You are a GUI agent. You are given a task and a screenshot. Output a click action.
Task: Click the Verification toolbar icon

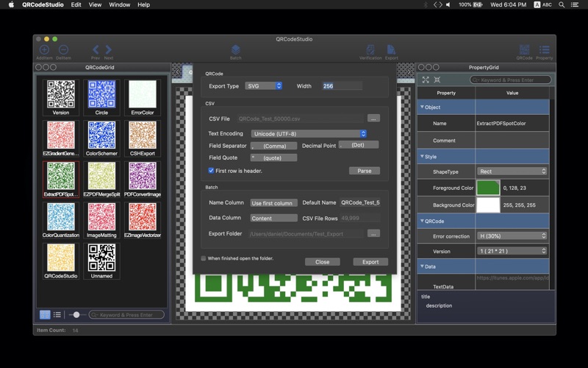pyautogui.click(x=370, y=49)
